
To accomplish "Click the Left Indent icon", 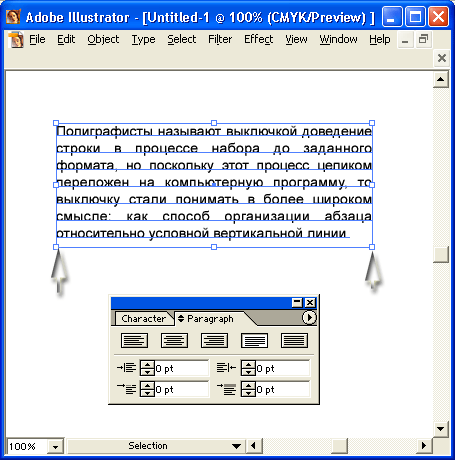I will point(126,368).
